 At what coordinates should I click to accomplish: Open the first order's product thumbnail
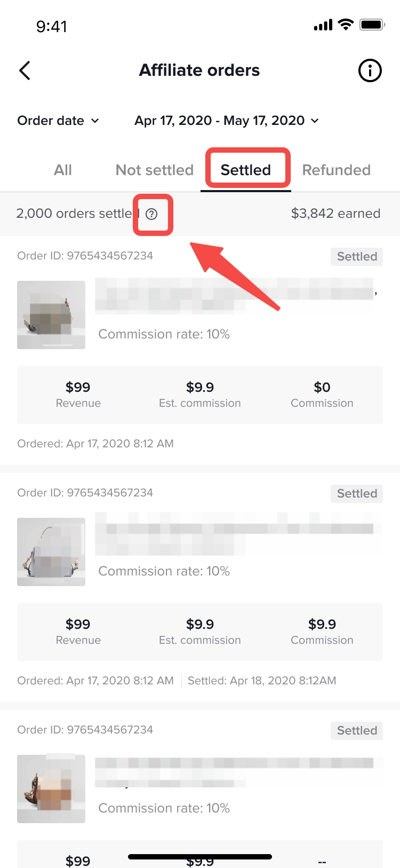(x=51, y=315)
